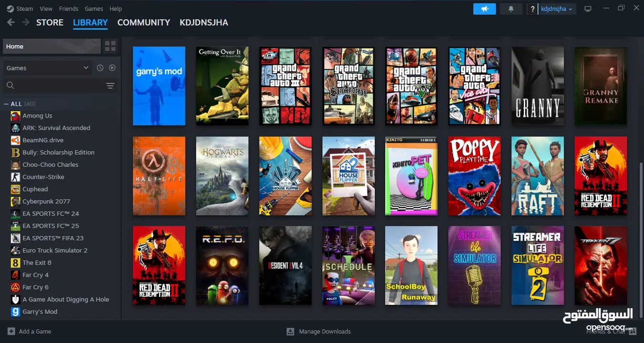This screenshot has height=343, width=644.
Task: Select EA SPORTS FC™ 24 in the list
Action: (x=51, y=214)
